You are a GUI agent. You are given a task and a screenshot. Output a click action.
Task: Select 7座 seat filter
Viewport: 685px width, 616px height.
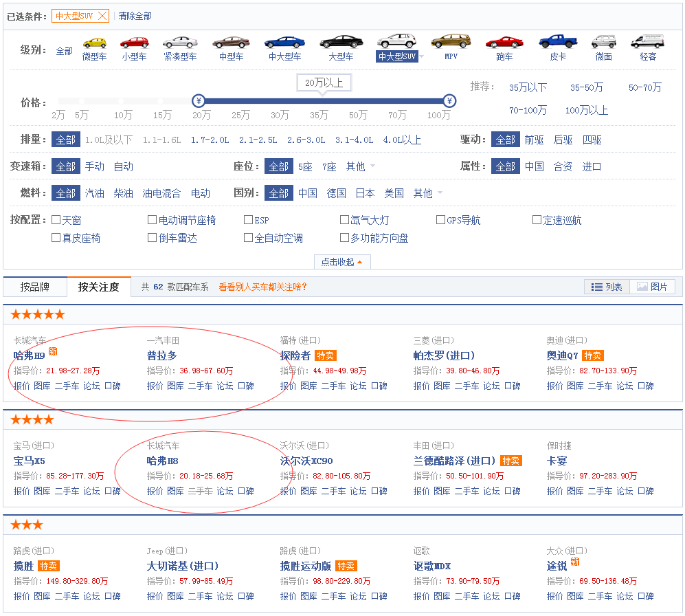tap(329, 166)
